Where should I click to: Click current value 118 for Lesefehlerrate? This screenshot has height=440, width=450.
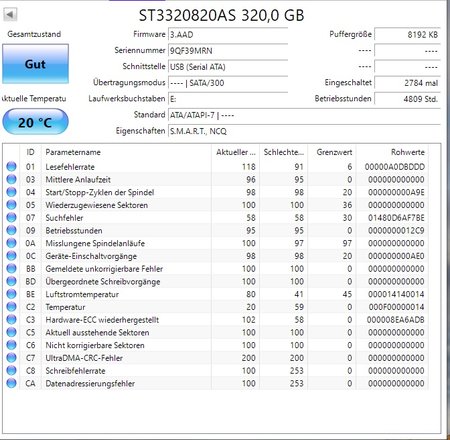[x=249, y=167]
